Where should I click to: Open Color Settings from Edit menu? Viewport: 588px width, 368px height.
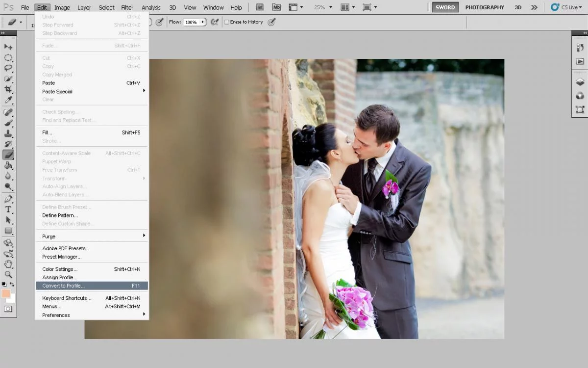(92, 269)
